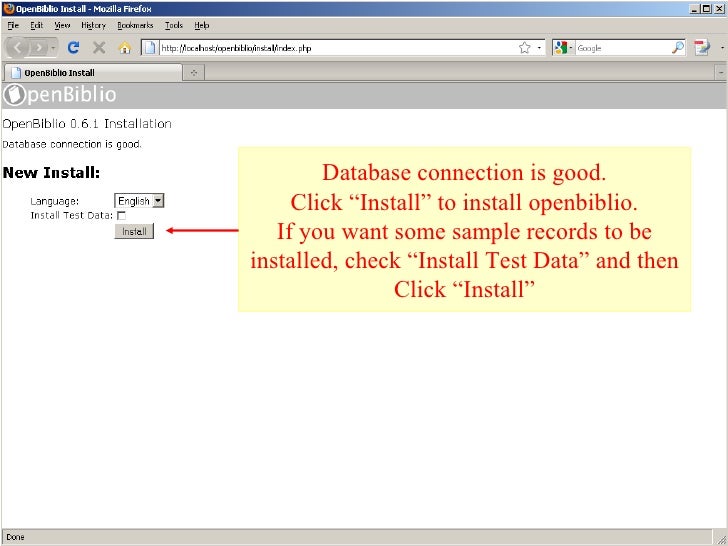728x546 pixels.
Task: Check the Install Test Data checkbox
Action: tap(121, 215)
